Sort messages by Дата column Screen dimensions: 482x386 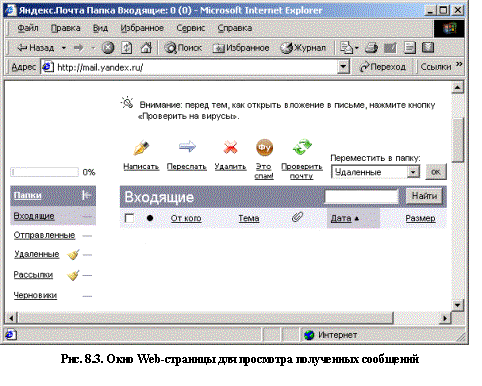coord(341,218)
